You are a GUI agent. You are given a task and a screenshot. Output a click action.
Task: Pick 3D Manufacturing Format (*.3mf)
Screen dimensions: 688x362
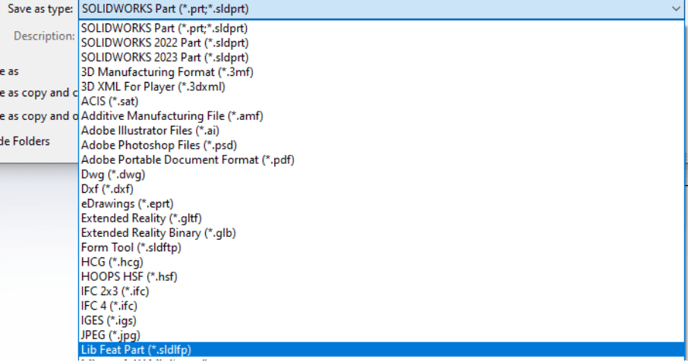[381, 72]
